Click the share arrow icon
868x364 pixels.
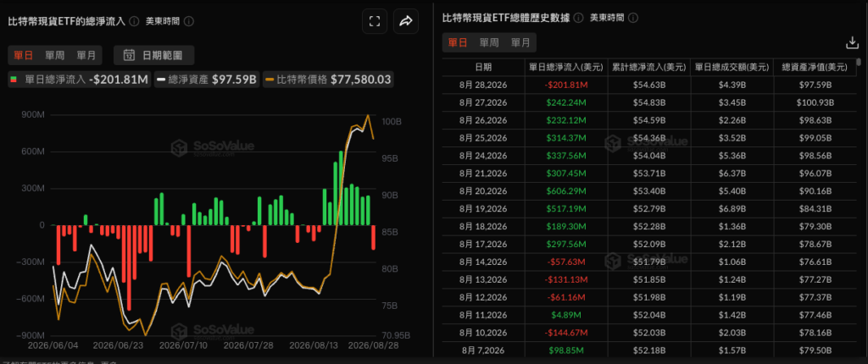406,21
